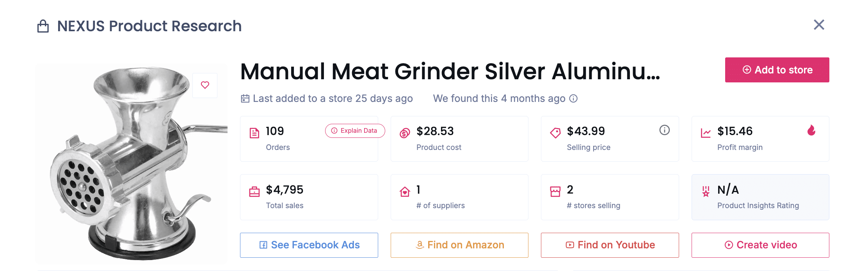Click the Profit margin chart icon
Image resolution: width=868 pixels, height=271 pixels.
[x=706, y=133]
